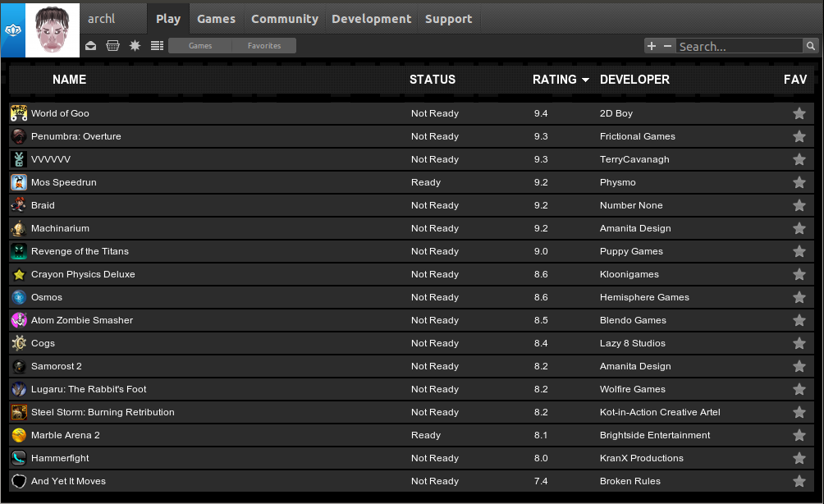Open the Development tab
The height and width of the screenshot is (504, 824).
click(x=372, y=19)
